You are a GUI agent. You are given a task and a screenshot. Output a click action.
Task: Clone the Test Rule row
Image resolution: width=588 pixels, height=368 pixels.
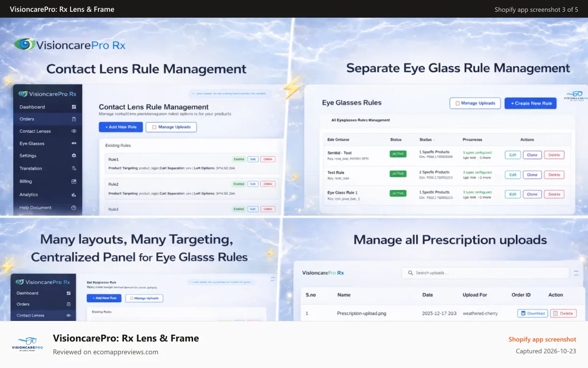(532, 175)
